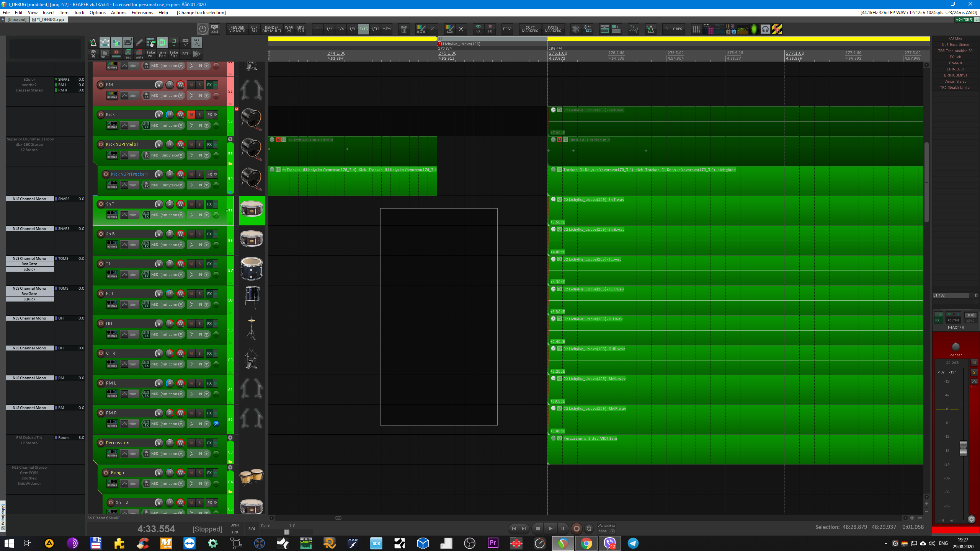This screenshot has height=551, width=980.
Task: Click the freeze snowflake toolbar icon
Action: pyautogui.click(x=576, y=29)
